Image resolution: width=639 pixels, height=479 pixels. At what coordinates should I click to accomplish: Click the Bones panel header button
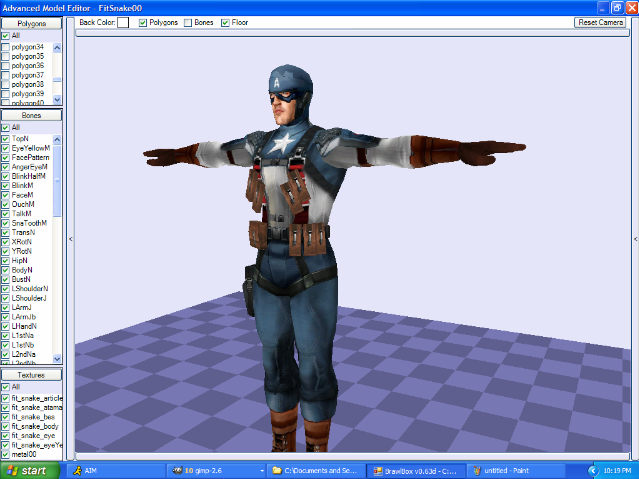click(x=31, y=115)
